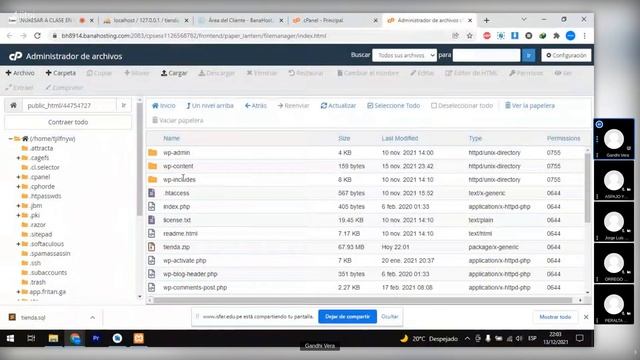Switch to cPanel - Principal browser tab
The width and height of the screenshot is (640, 360).
click(x=335, y=20)
